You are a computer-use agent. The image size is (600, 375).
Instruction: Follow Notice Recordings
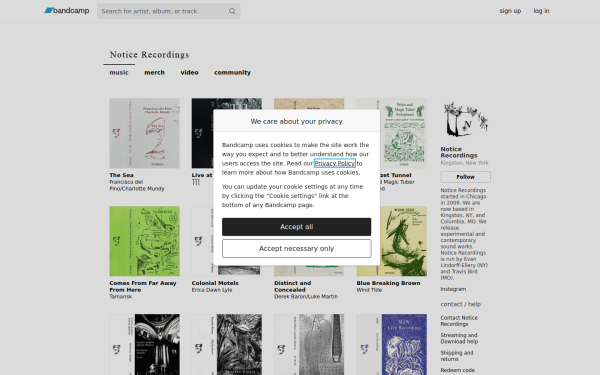465,177
